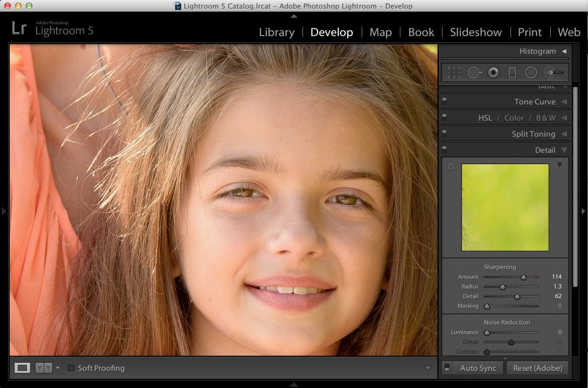Select the Crop Overlay tool
588x388 pixels.
click(455, 72)
